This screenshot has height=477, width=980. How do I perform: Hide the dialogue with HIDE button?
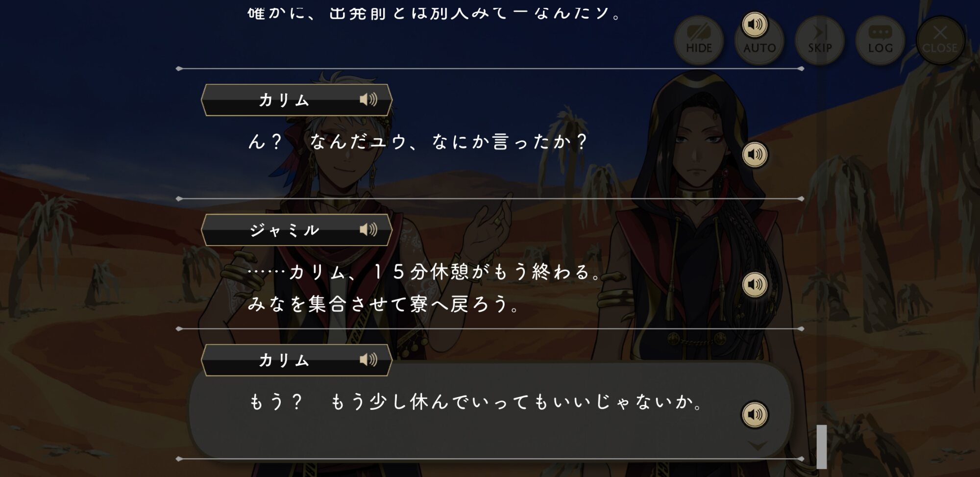coord(699,40)
